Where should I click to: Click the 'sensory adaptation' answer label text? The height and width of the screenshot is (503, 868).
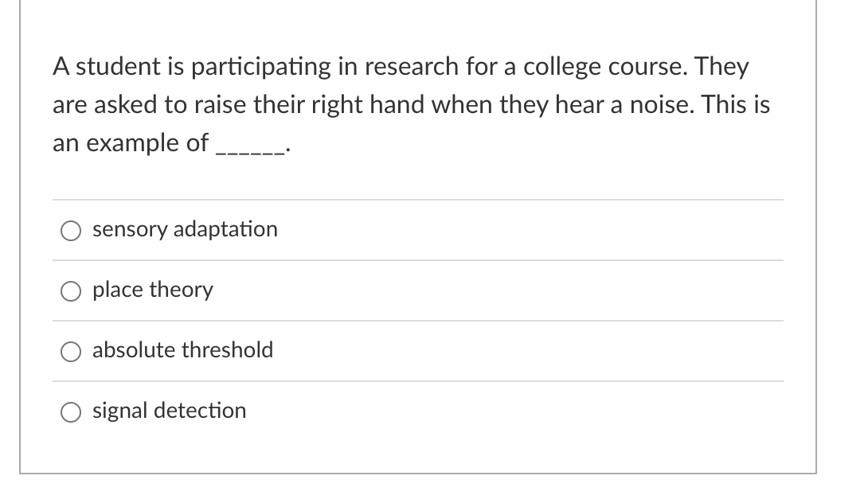[185, 230]
